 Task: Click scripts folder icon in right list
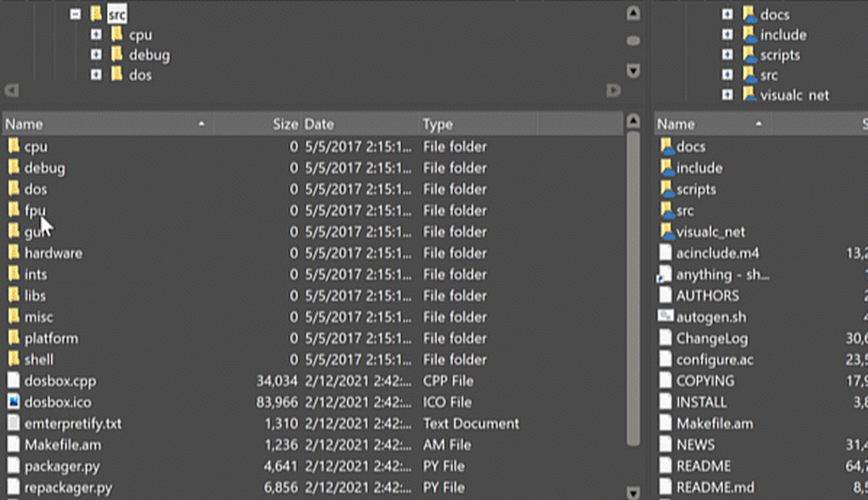coord(667,189)
